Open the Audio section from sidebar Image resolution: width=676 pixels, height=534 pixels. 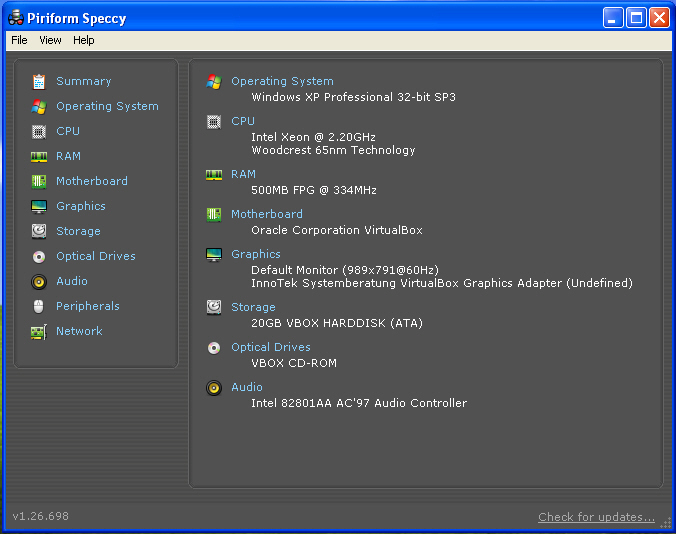tap(72, 281)
